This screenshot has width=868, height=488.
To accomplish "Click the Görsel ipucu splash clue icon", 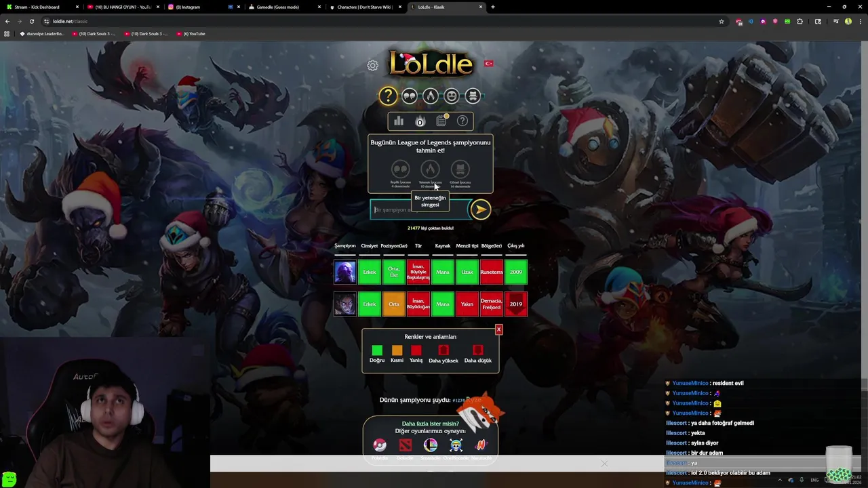I will (x=460, y=169).
